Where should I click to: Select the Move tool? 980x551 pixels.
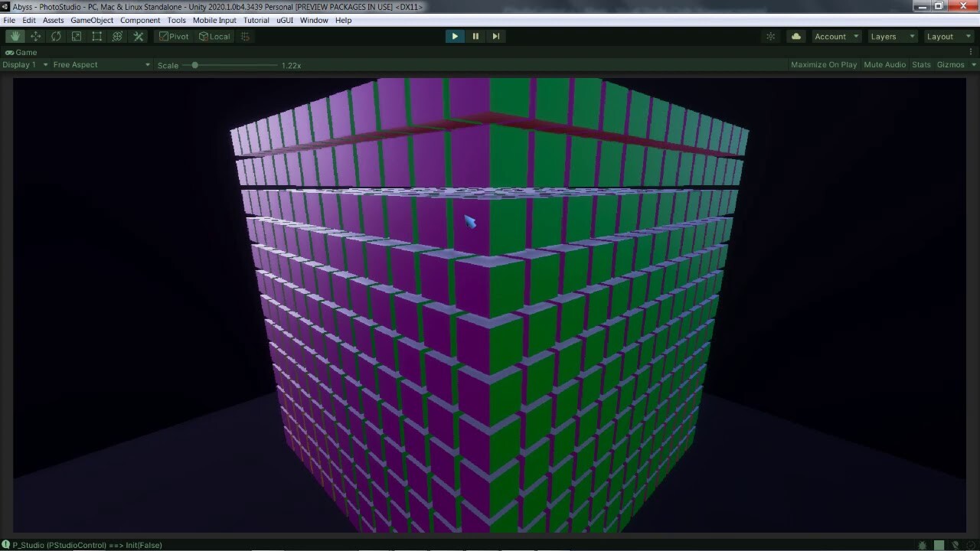point(35,36)
